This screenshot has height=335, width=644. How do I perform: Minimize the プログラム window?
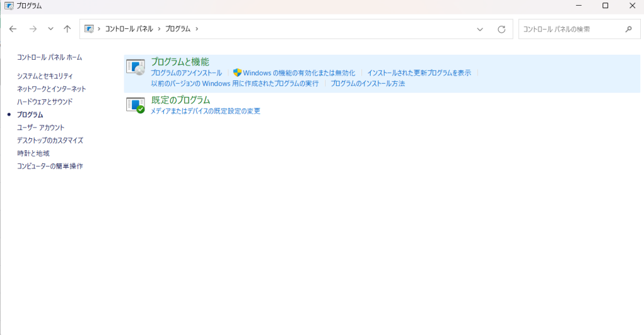(x=579, y=6)
